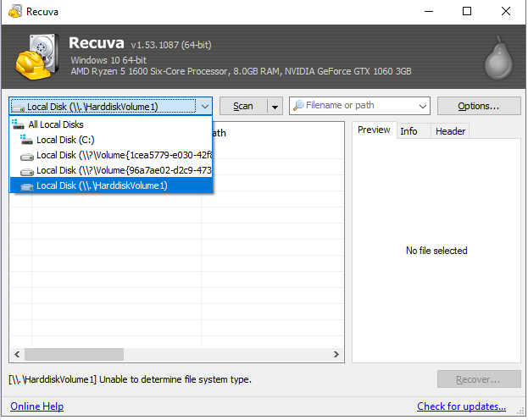
Task: Click the All Local Disks drive icon
Action: [18, 124]
